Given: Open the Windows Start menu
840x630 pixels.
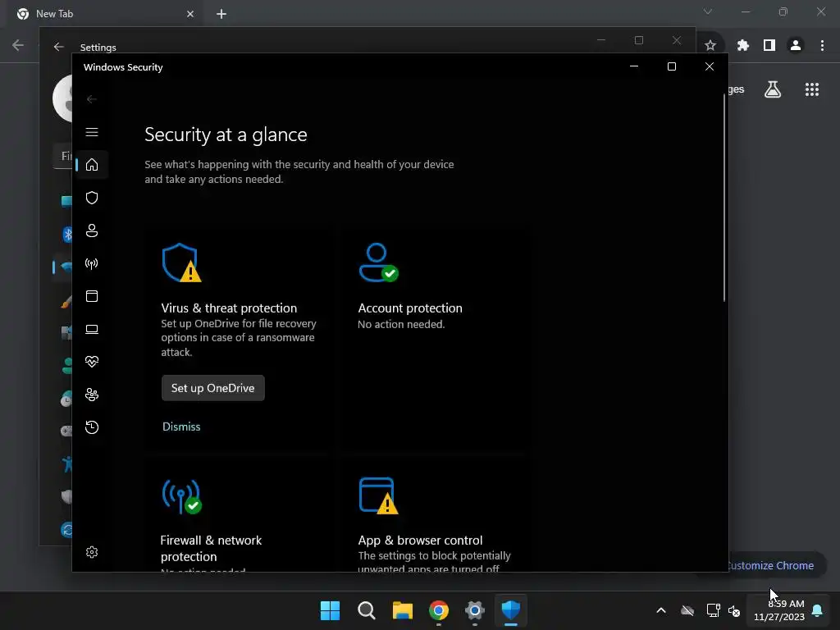Looking at the screenshot, I should pyautogui.click(x=330, y=610).
